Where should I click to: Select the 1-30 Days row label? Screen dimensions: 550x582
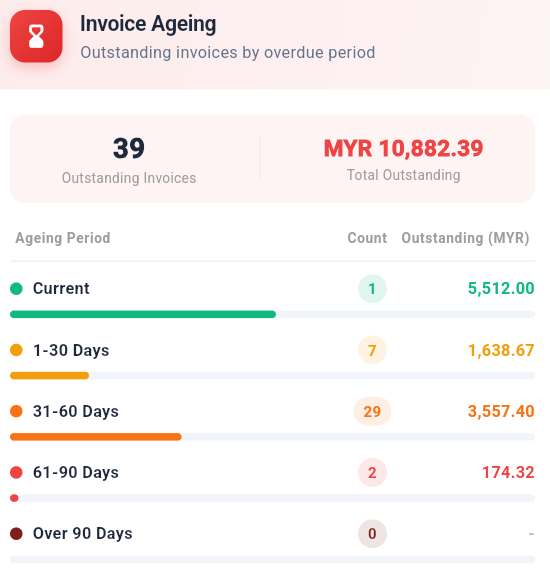tap(71, 350)
